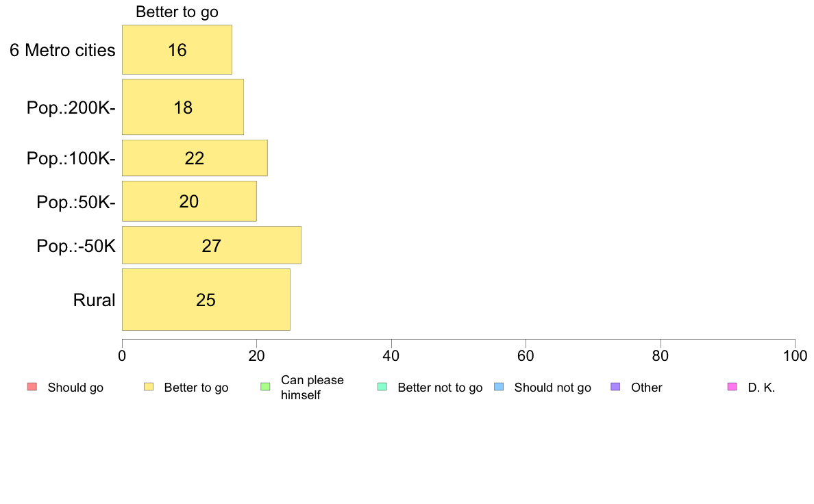
Task: Select the Rural bar showing 25
Action: (206, 299)
